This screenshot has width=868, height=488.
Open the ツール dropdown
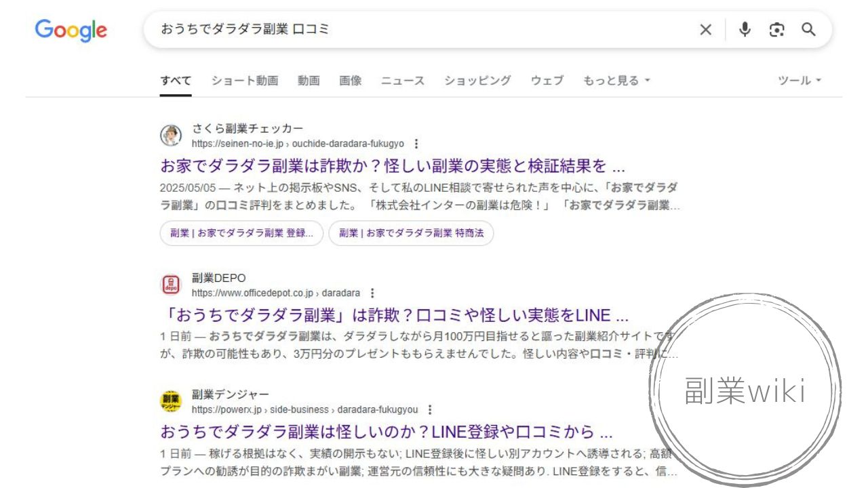[800, 81]
